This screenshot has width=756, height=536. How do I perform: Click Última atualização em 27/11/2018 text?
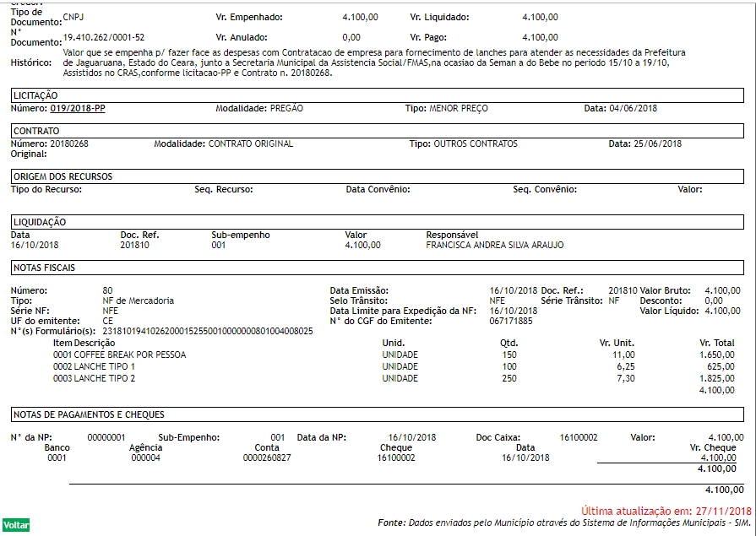coord(666,511)
